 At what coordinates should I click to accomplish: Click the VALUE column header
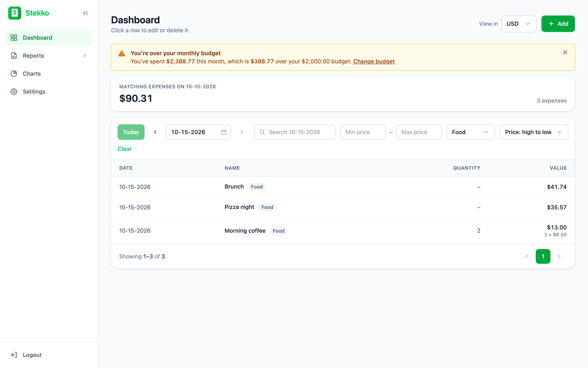pyautogui.click(x=558, y=168)
